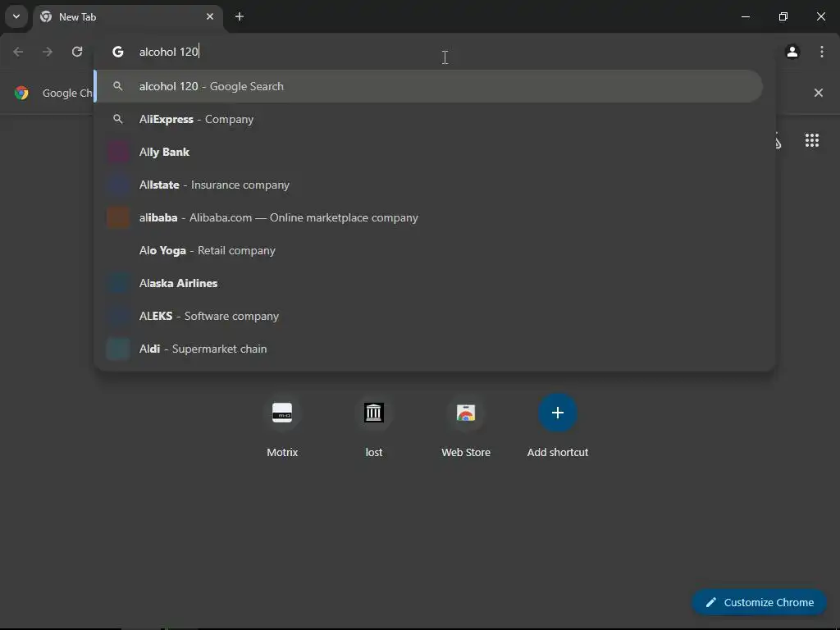Viewport: 840px width, 630px height.
Task: Open the Motrix shortcut
Action: pyautogui.click(x=282, y=427)
